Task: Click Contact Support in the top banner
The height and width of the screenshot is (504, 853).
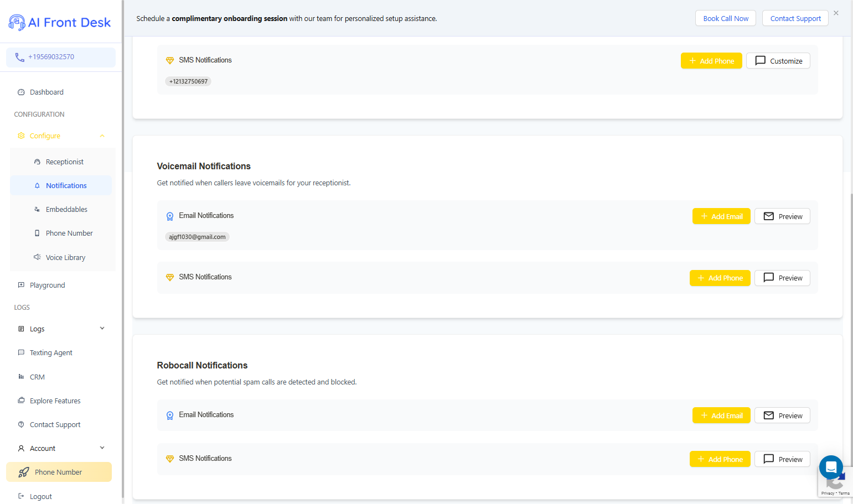Action: [x=795, y=18]
